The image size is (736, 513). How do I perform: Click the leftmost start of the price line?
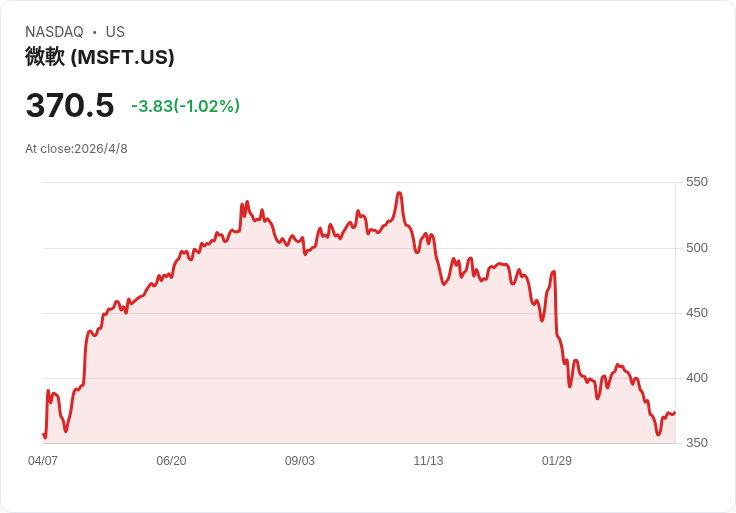[43, 434]
